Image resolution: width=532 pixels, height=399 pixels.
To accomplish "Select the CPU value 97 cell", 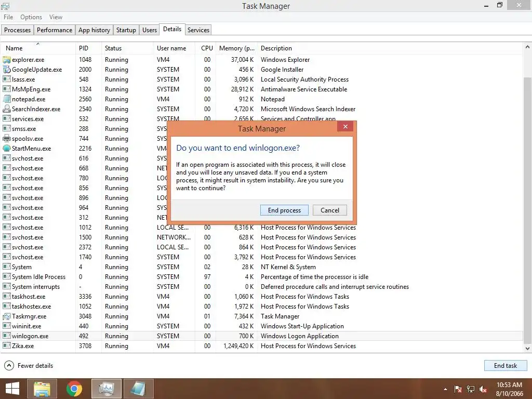I will point(207,277).
